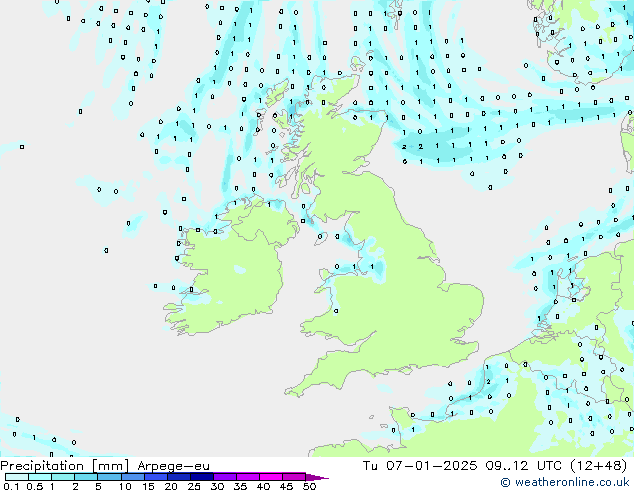This screenshot has height=490, width=634.
Task: Select the 'Precipitation [mm]' title text
Action: [x=64, y=466]
